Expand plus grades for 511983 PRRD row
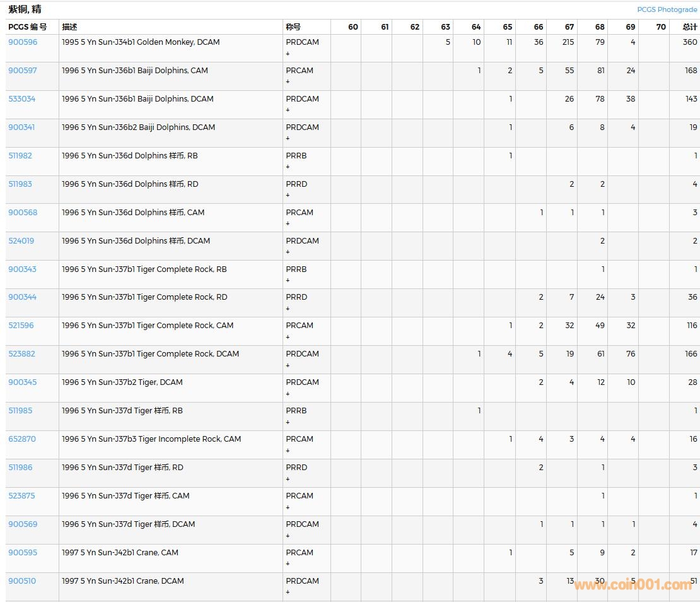This screenshot has height=602, width=700. pyautogui.click(x=288, y=196)
